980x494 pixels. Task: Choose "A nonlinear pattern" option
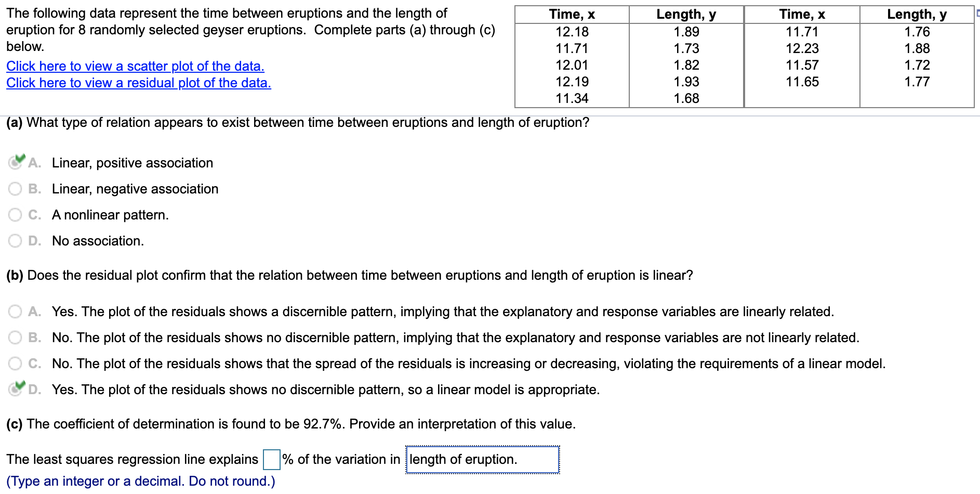pos(15,215)
